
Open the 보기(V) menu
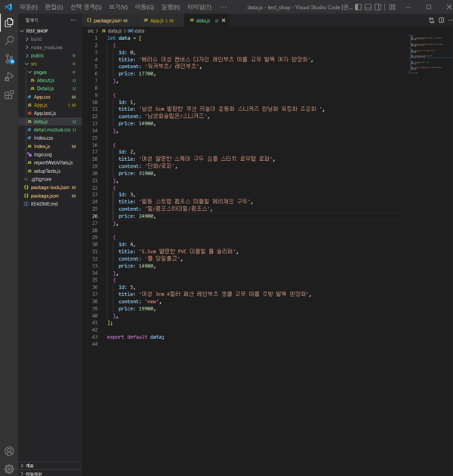pyautogui.click(x=118, y=7)
